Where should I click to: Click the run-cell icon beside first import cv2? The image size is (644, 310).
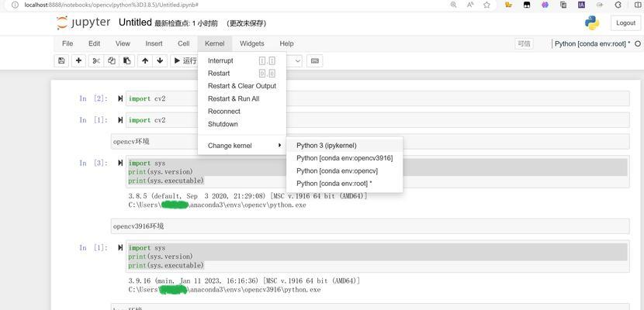pyautogui.click(x=120, y=98)
